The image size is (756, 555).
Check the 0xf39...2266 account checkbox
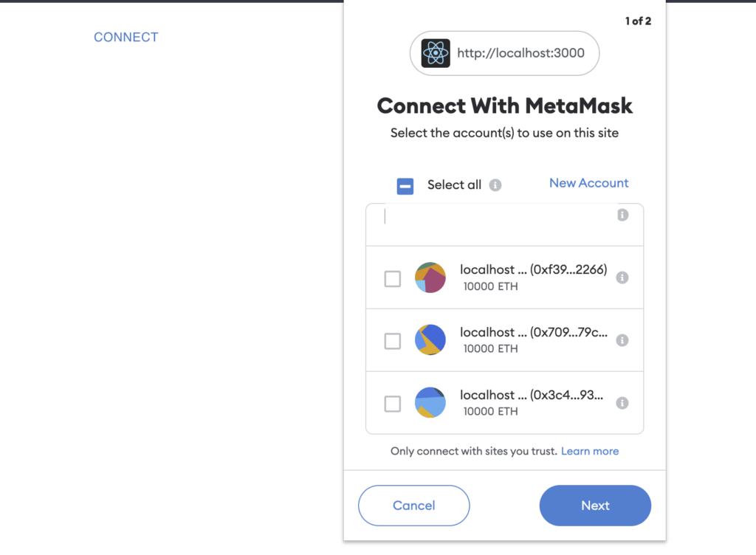coord(393,278)
